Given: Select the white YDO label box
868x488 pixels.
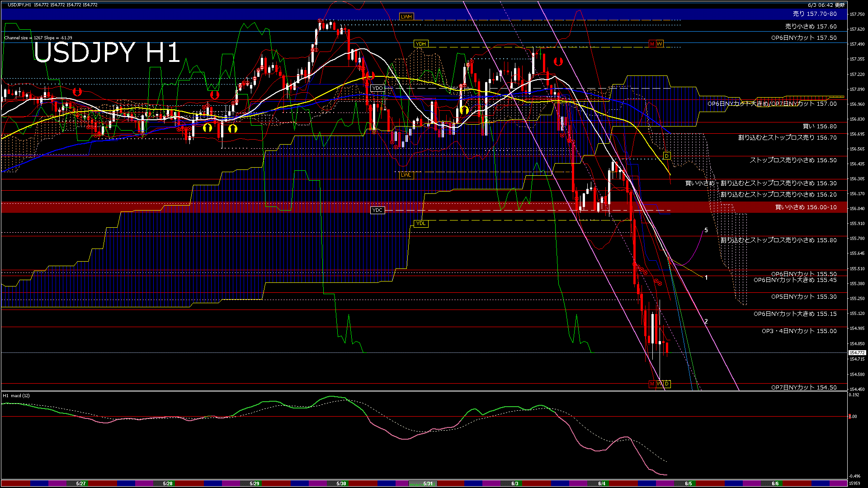Looking at the screenshot, I should tap(377, 88).
